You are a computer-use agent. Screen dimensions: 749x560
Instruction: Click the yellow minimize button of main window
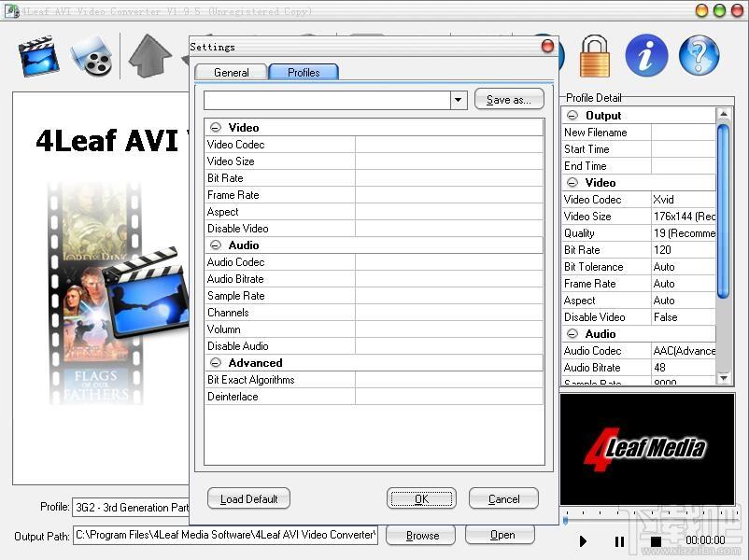[701, 10]
